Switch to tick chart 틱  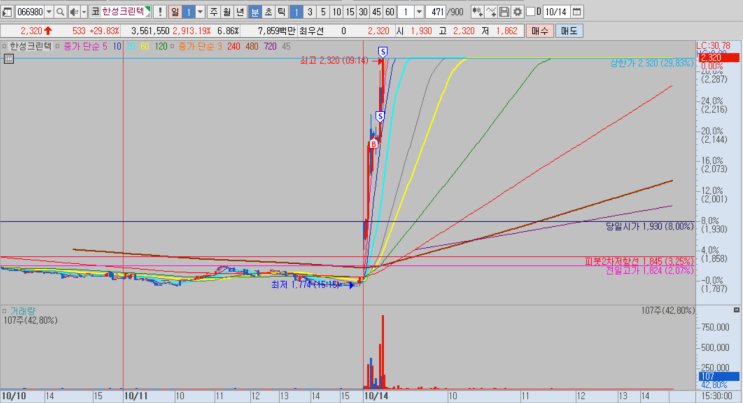click(281, 11)
